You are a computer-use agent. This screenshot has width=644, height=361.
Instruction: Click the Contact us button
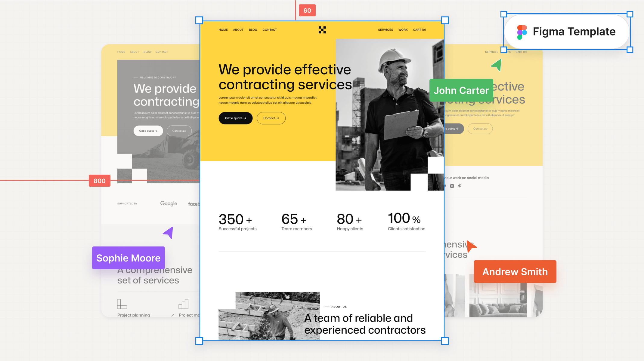(271, 118)
